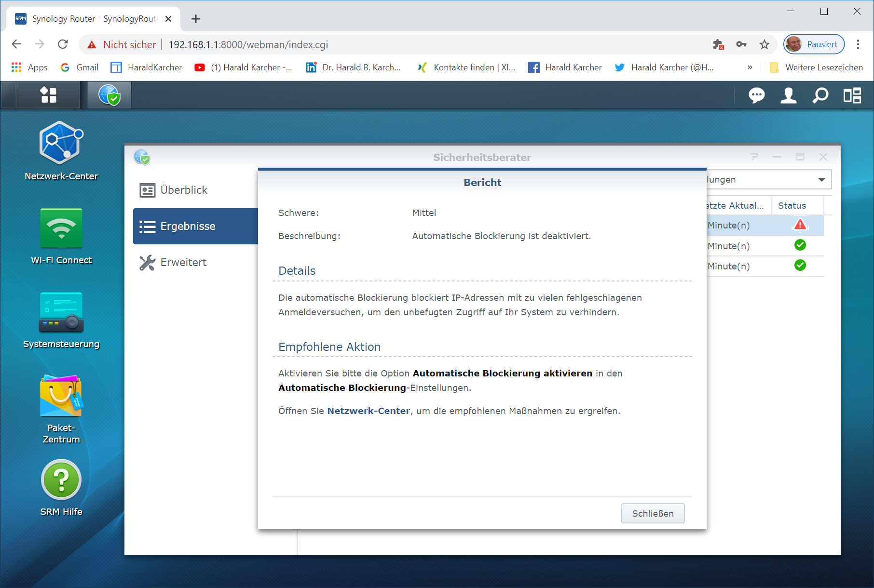Click the 'Schwere:' label
This screenshot has width=874, height=588.
[299, 213]
